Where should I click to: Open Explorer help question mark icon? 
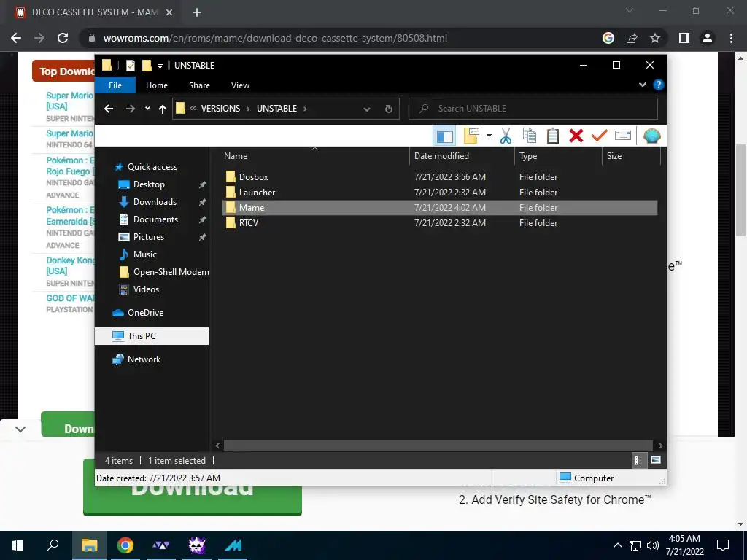pyautogui.click(x=659, y=85)
